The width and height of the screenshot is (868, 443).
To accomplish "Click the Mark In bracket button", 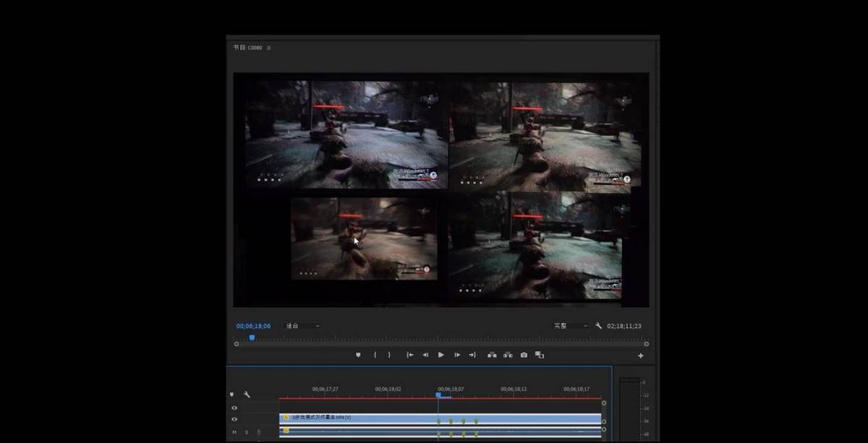I will tap(375, 355).
